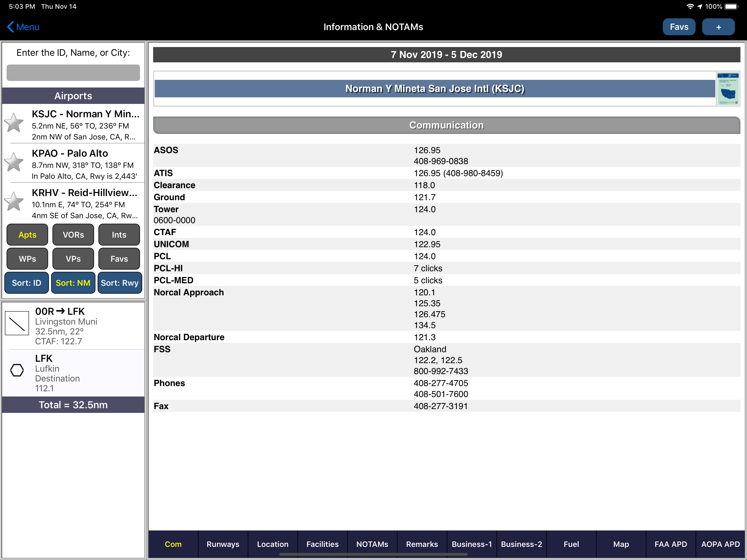This screenshot has width=747, height=560.
Task: Show Favs filter in left panel
Action: (x=119, y=259)
